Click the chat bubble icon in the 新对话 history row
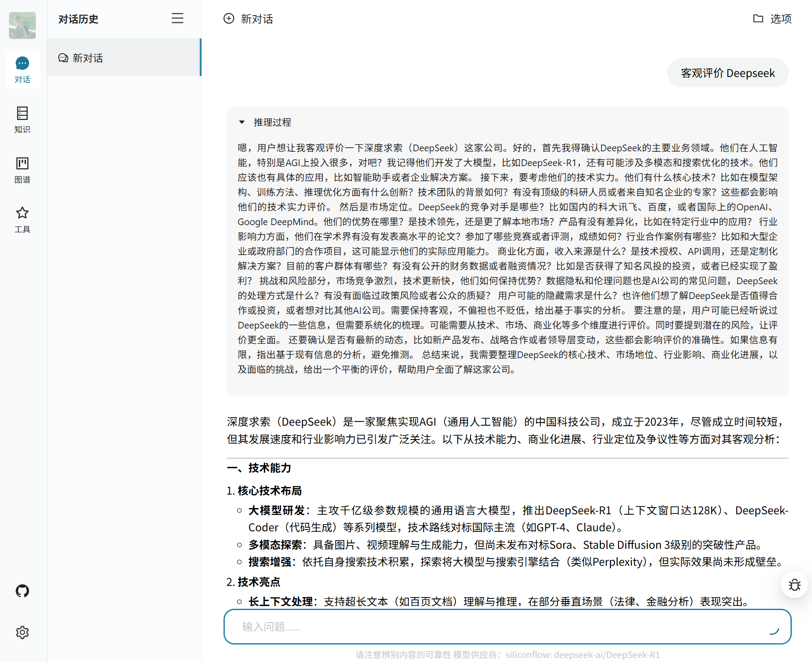This screenshot has height=662, width=812. pos(63,58)
